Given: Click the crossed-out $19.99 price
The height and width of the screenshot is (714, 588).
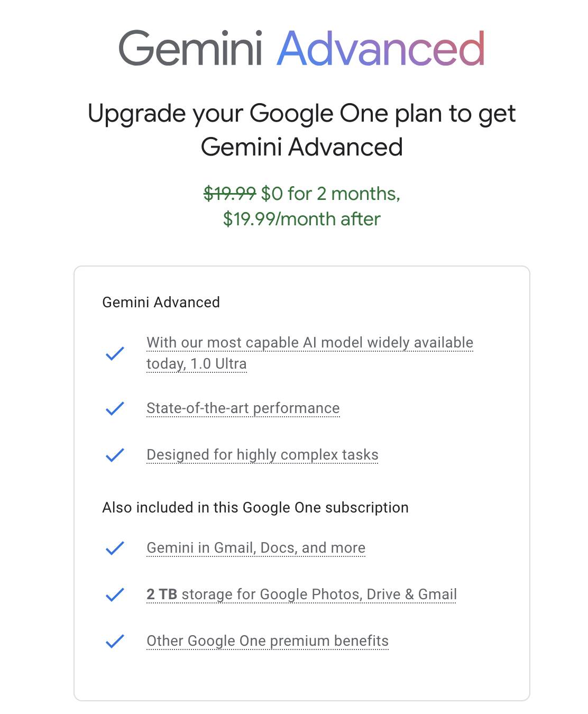Looking at the screenshot, I should 229,194.
